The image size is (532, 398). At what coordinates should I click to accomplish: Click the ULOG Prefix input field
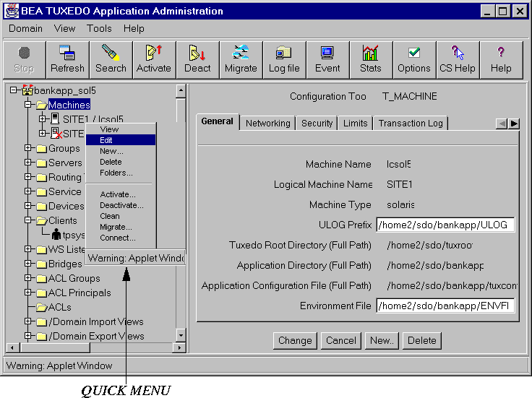point(445,225)
